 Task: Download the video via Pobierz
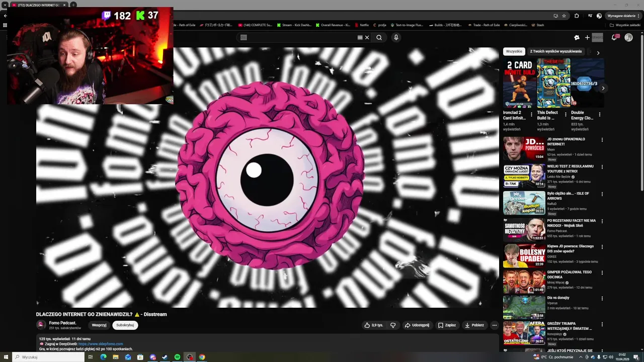[474, 325]
